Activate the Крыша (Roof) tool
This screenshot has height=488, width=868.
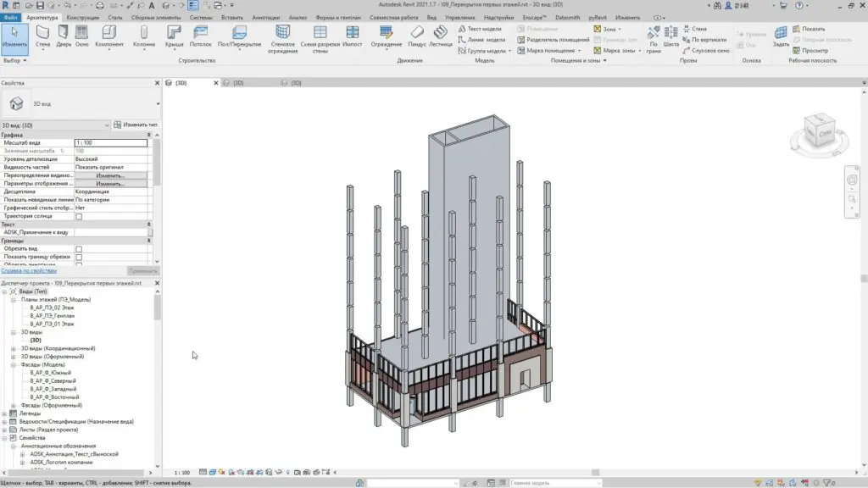(x=175, y=34)
